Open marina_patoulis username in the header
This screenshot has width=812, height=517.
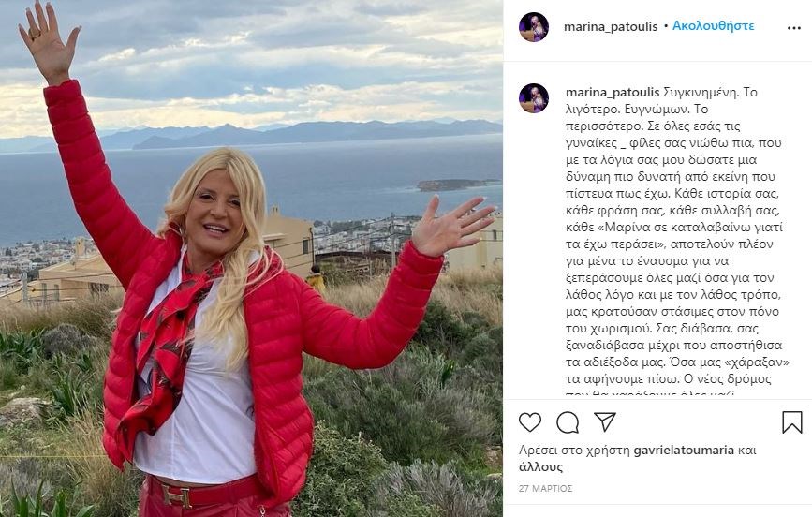coord(611,26)
